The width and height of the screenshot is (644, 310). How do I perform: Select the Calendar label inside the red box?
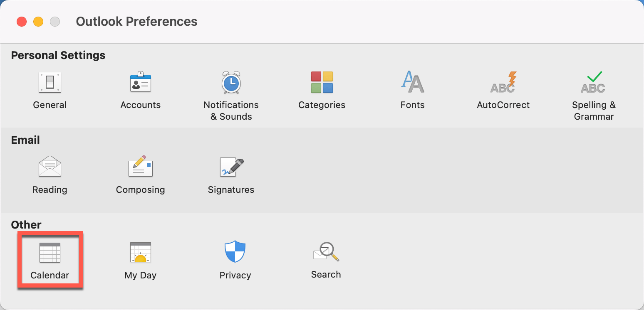click(x=50, y=275)
